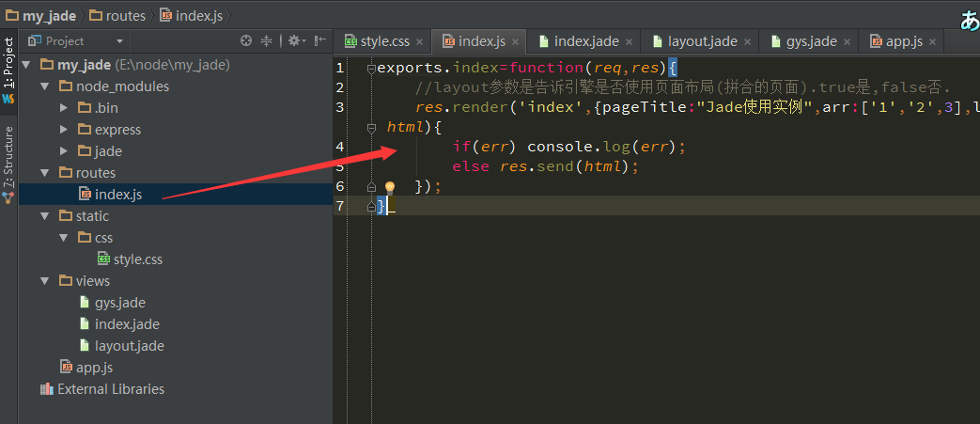Click the yellow lightbulb intention icon
The height and width of the screenshot is (424, 980).
(390, 188)
